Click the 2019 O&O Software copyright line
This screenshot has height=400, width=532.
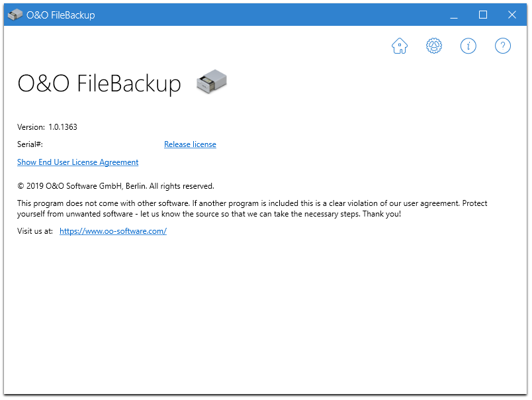click(116, 186)
